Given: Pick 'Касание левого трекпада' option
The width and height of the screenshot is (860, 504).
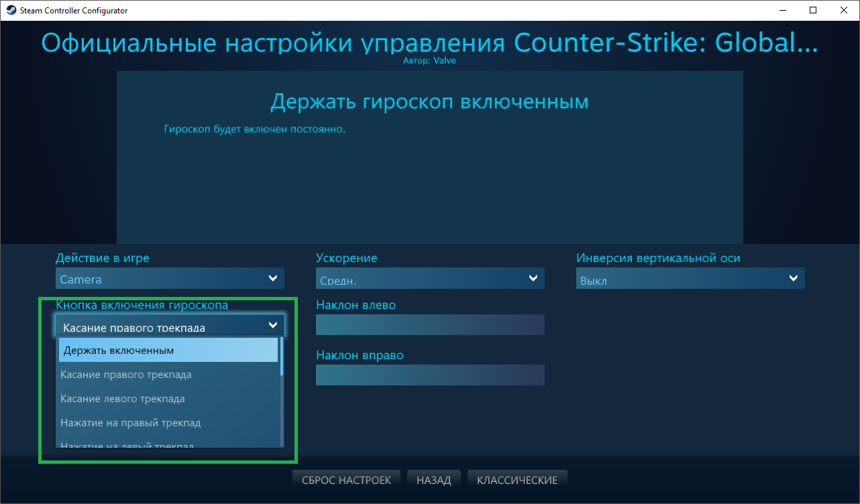Looking at the screenshot, I should click(168, 398).
